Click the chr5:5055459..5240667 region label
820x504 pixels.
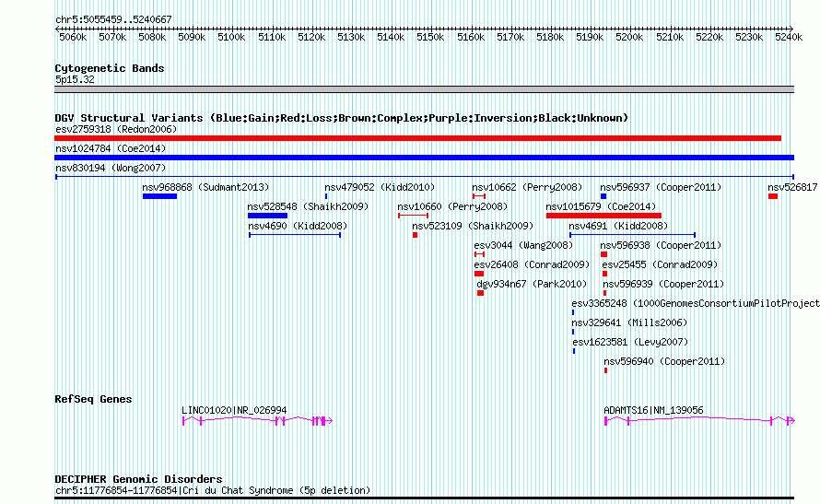[113, 19]
